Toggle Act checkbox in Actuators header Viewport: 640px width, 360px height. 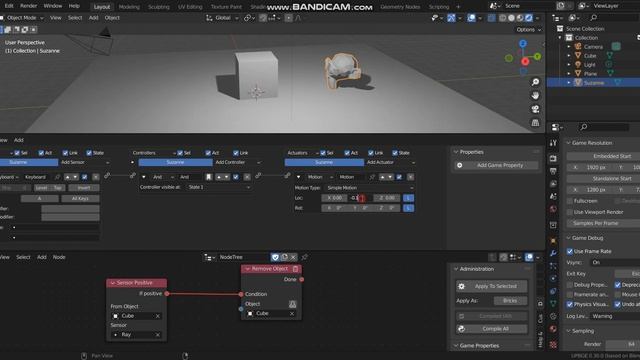point(347,153)
